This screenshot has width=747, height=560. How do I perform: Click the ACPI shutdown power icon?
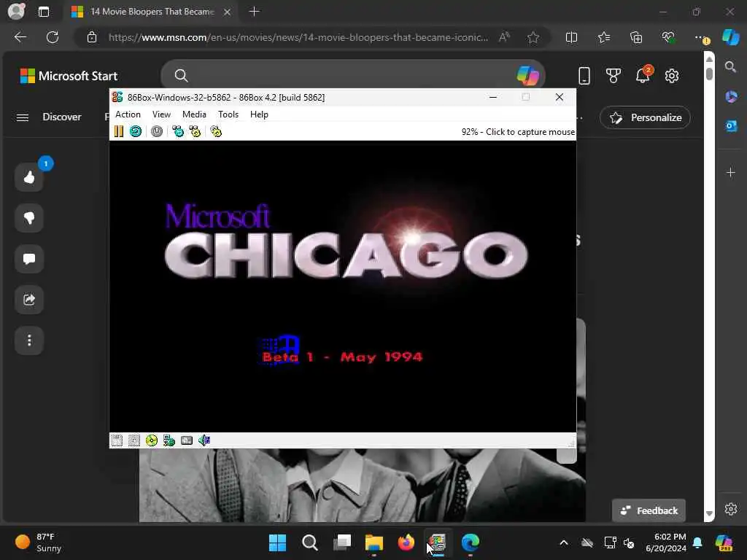pyautogui.click(x=157, y=131)
